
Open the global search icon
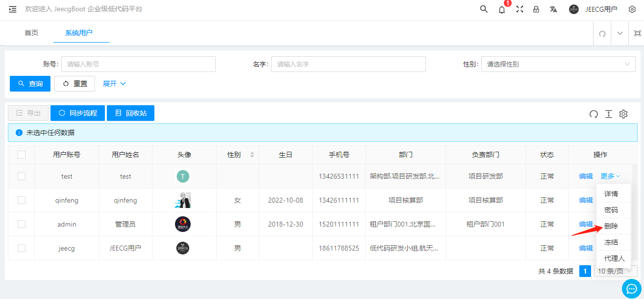483,9
